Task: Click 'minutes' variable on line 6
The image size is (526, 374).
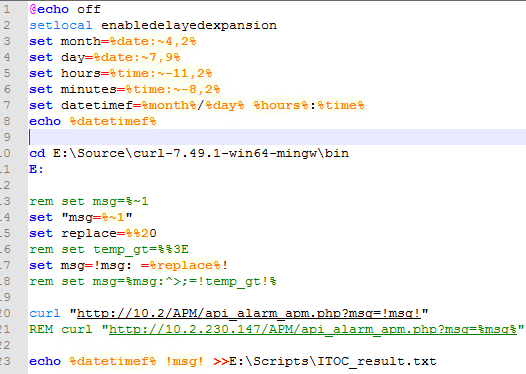Action: 89,89
